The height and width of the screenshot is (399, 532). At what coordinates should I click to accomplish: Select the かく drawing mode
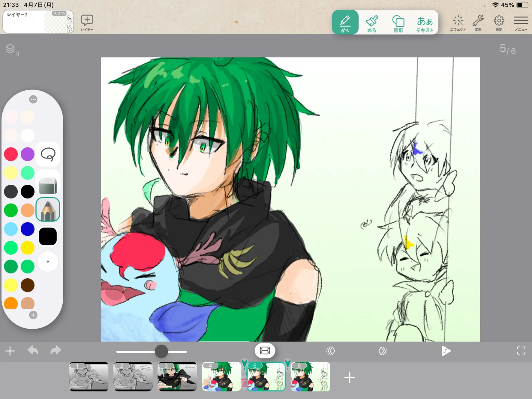coord(345,22)
